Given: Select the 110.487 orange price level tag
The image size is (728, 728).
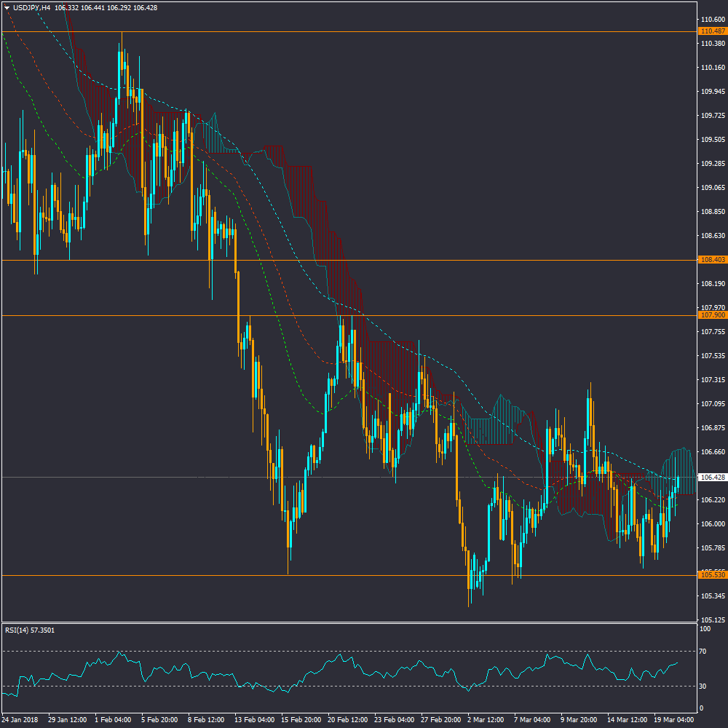Looking at the screenshot, I should (x=712, y=31).
